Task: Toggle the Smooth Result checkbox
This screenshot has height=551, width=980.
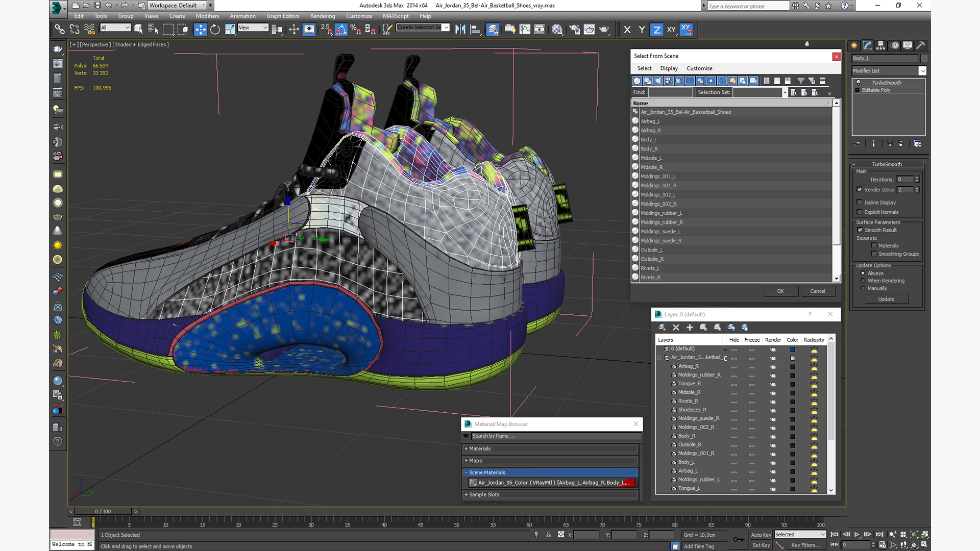Action: pos(860,230)
